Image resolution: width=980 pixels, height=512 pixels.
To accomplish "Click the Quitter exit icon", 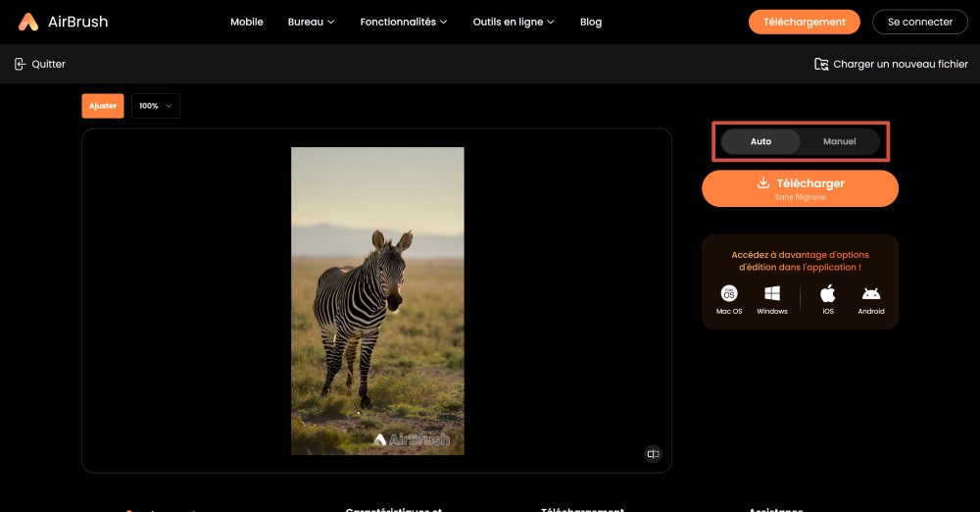I will [x=20, y=64].
